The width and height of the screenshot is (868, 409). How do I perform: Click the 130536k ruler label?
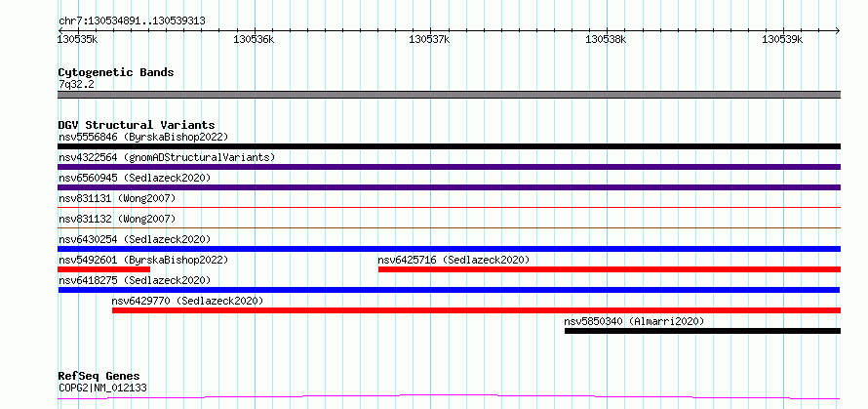point(254,39)
